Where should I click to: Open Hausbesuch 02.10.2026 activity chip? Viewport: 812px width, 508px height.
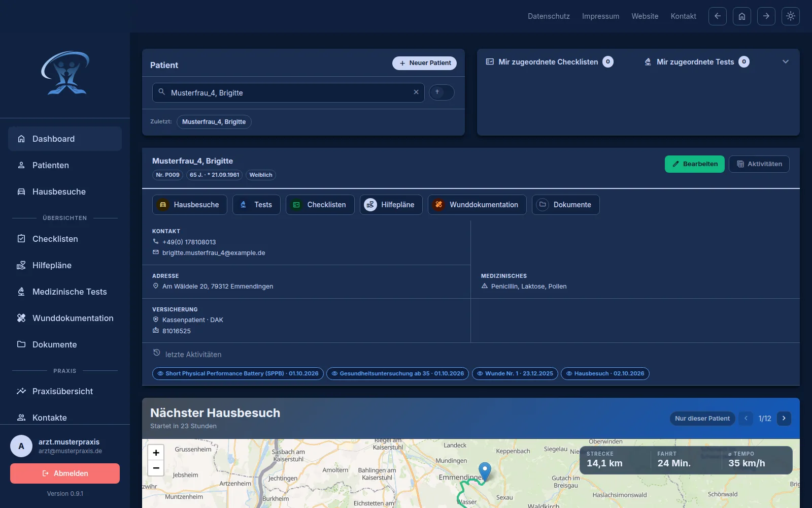[605, 373]
